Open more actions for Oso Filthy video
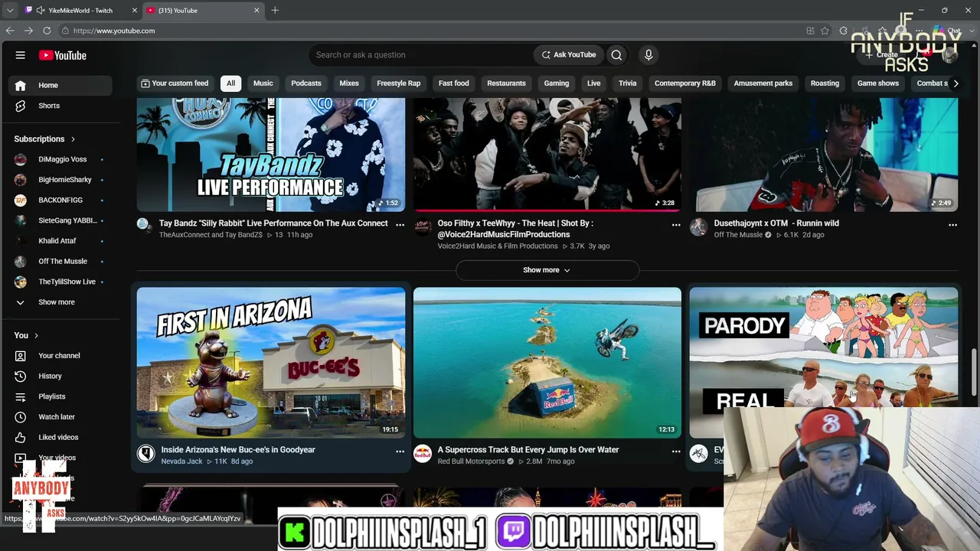 [x=676, y=225]
